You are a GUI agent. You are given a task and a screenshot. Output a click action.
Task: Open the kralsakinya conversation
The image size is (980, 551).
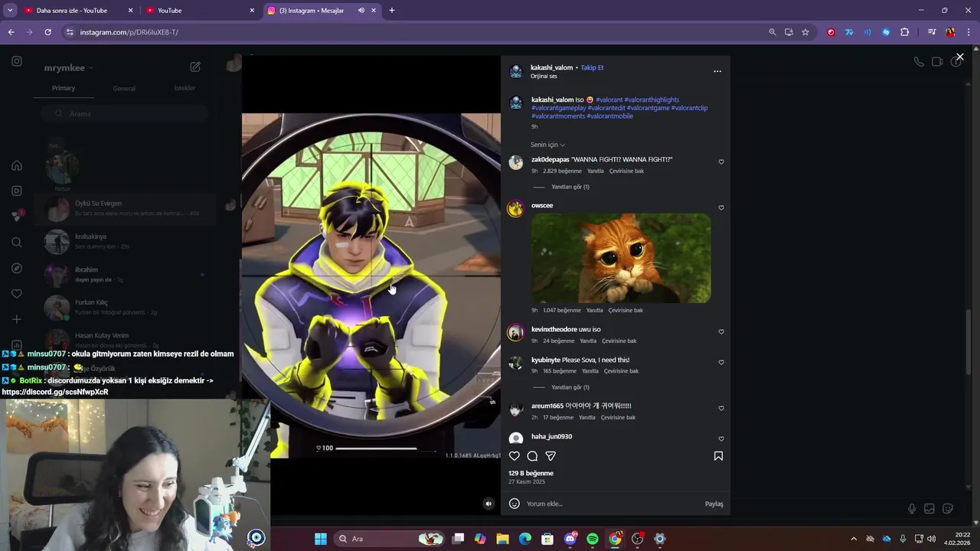point(125,241)
